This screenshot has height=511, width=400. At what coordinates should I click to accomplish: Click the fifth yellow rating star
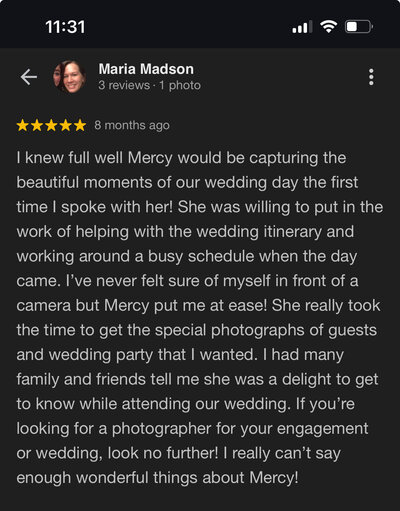80,125
